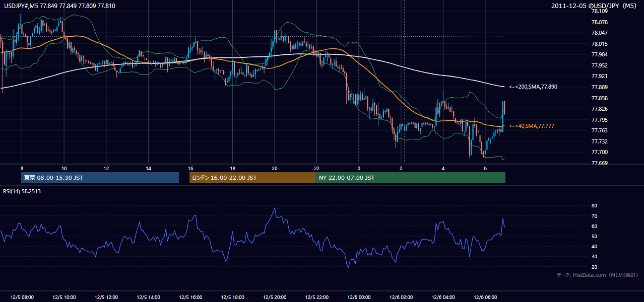Click RSI level 20 on axis
Image resolution: width=644 pixels, height=302 pixels.
point(595,267)
